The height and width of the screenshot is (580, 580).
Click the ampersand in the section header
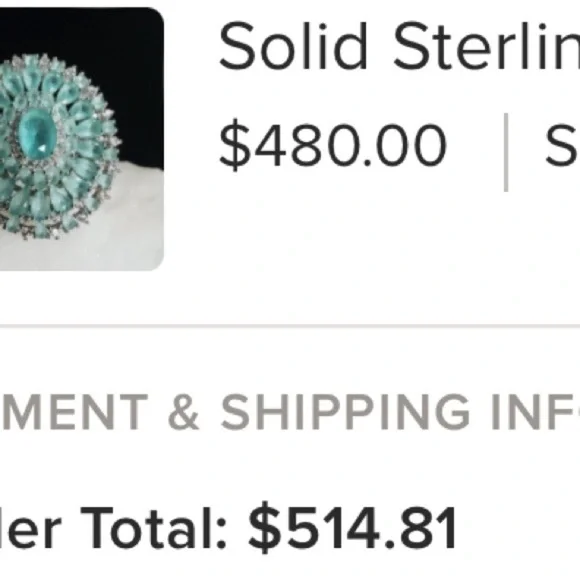tap(184, 412)
